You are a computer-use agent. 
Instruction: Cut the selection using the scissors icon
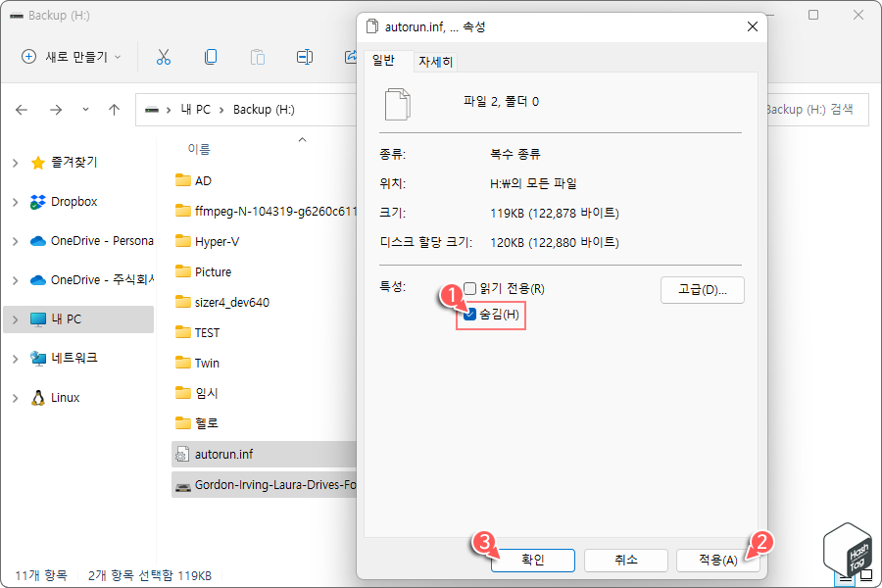click(164, 57)
